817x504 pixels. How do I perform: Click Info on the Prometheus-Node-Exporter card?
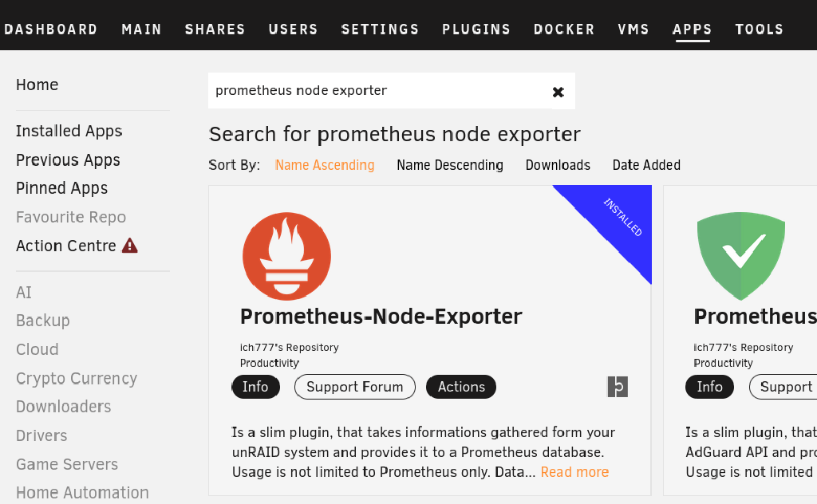[255, 387]
